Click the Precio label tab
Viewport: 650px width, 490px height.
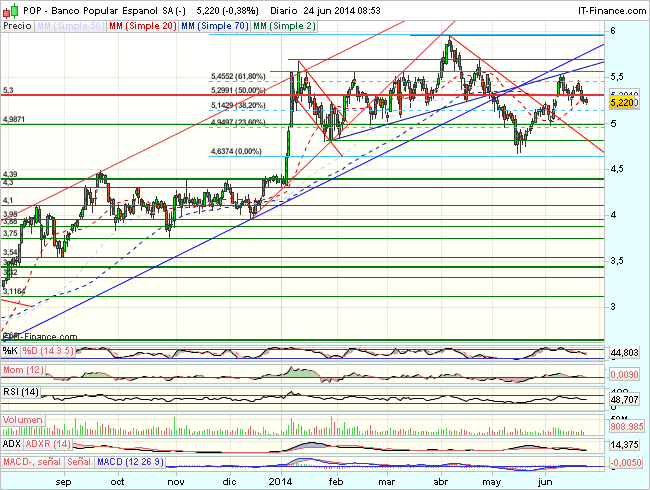pyautogui.click(x=17, y=24)
